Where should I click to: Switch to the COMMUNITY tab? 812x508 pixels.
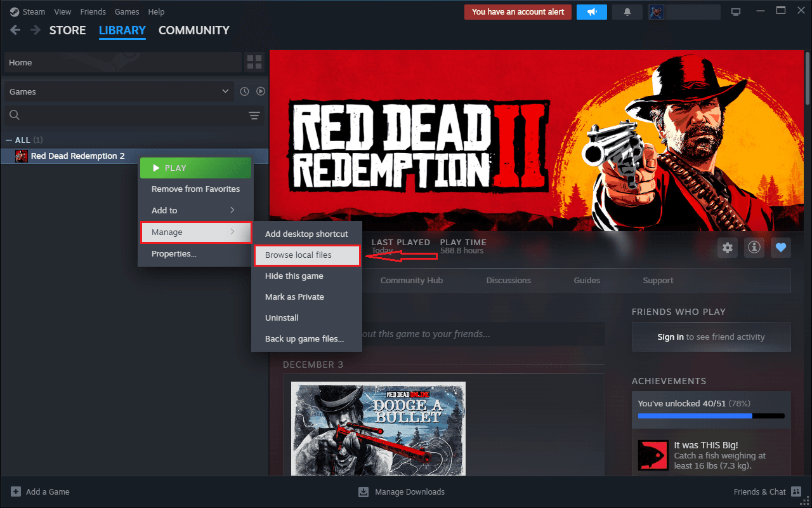(x=193, y=30)
